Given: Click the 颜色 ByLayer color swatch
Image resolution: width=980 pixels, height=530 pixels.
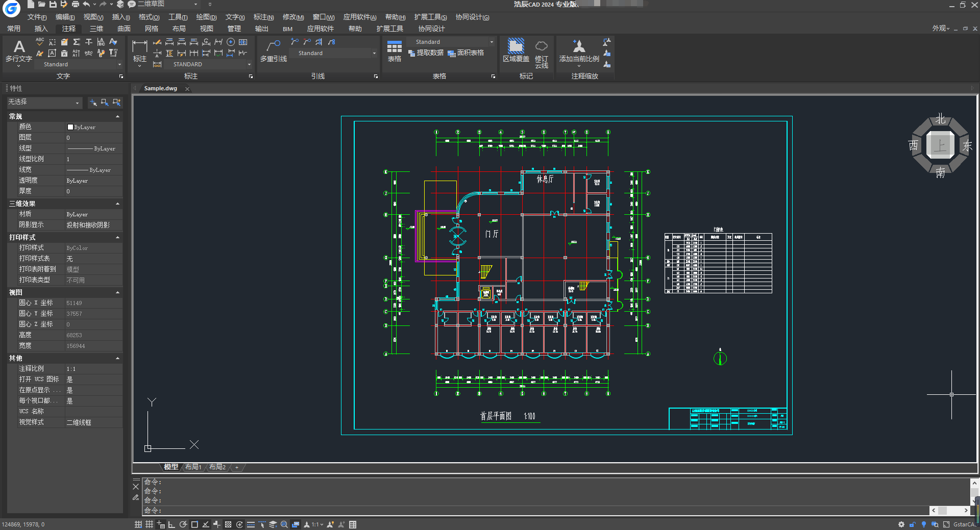Looking at the screenshot, I should click(70, 127).
